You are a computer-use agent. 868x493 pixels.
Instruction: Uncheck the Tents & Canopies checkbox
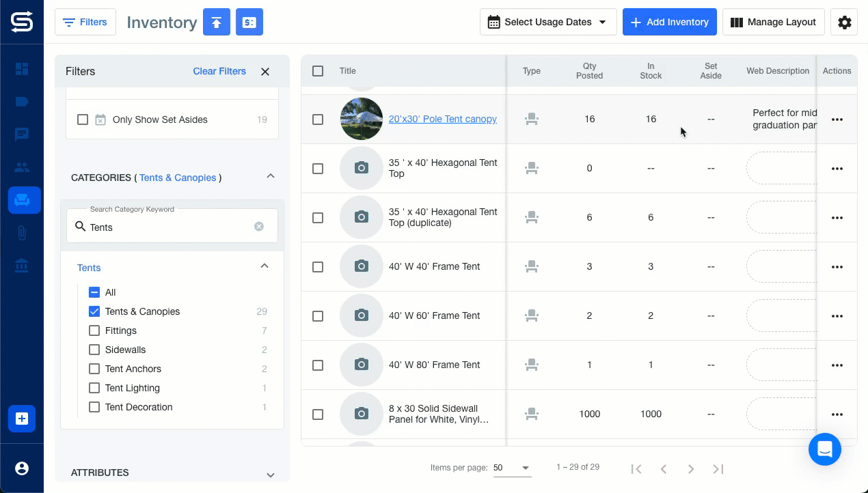94,311
